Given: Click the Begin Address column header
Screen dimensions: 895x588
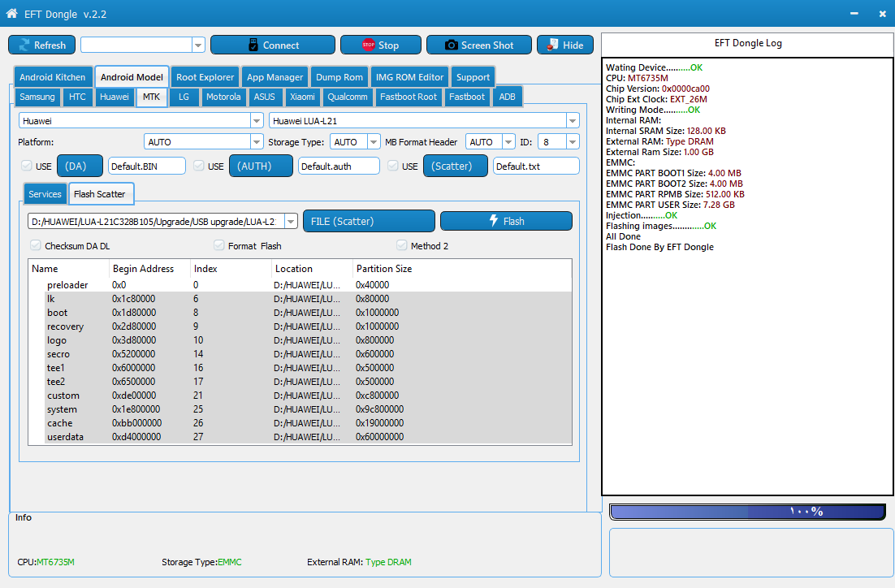Looking at the screenshot, I should point(149,268).
